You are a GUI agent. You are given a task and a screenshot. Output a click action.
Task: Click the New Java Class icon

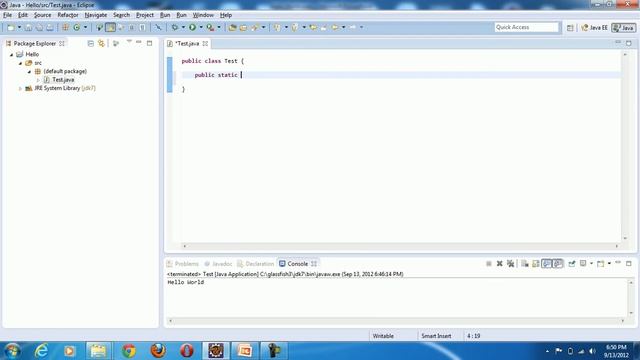click(x=77, y=27)
